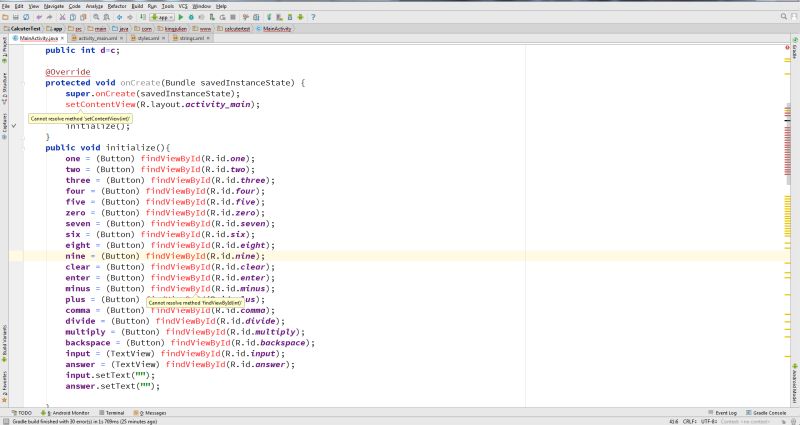Open the Captures side tool window
800x425 pixels.
5,127
